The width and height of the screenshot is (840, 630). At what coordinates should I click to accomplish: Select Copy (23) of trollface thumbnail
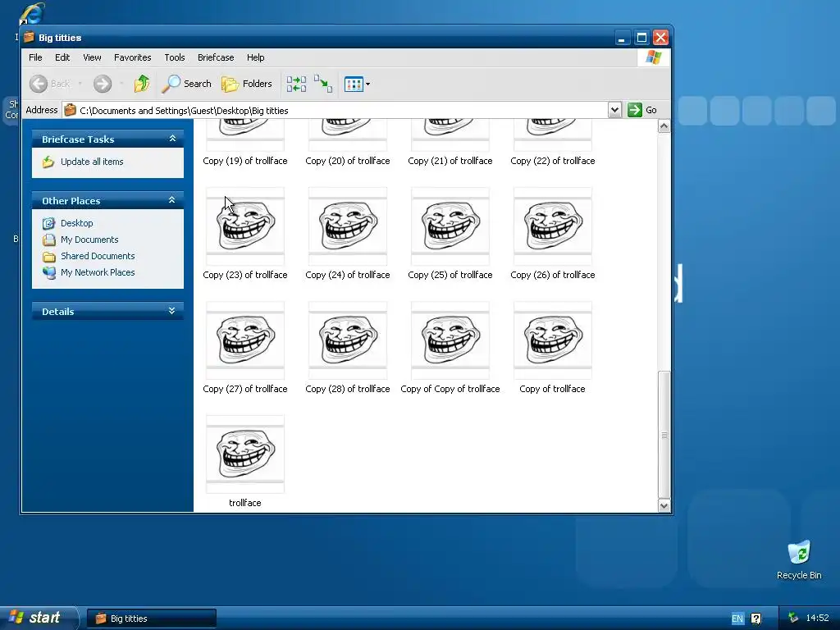pos(245,226)
